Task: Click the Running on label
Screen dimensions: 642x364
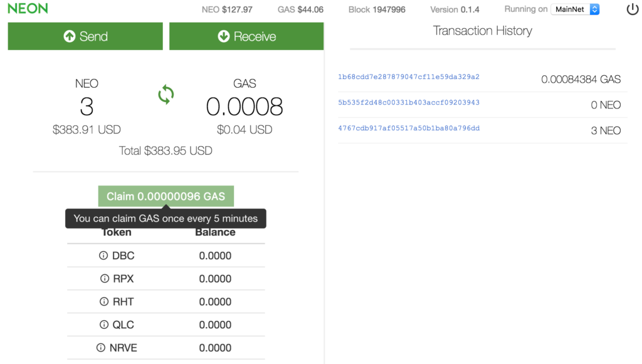Action: pyautogui.click(x=526, y=9)
